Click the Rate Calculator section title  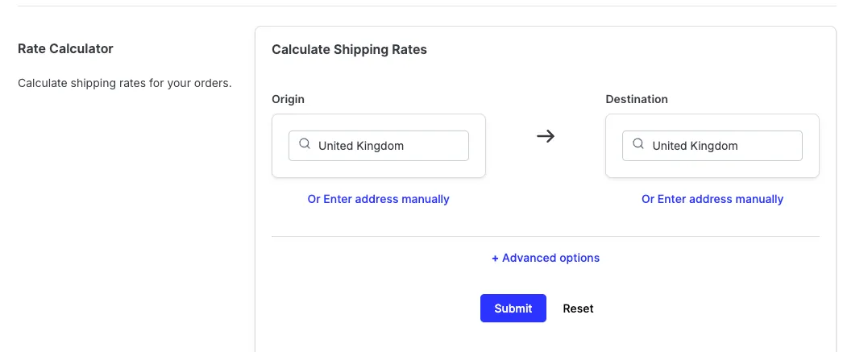[65, 48]
